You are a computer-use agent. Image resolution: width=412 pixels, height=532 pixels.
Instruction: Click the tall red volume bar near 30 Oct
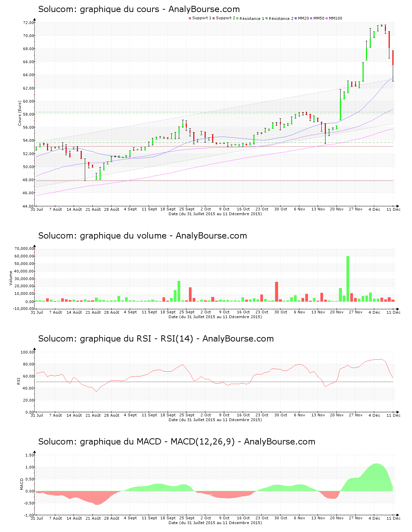click(277, 292)
